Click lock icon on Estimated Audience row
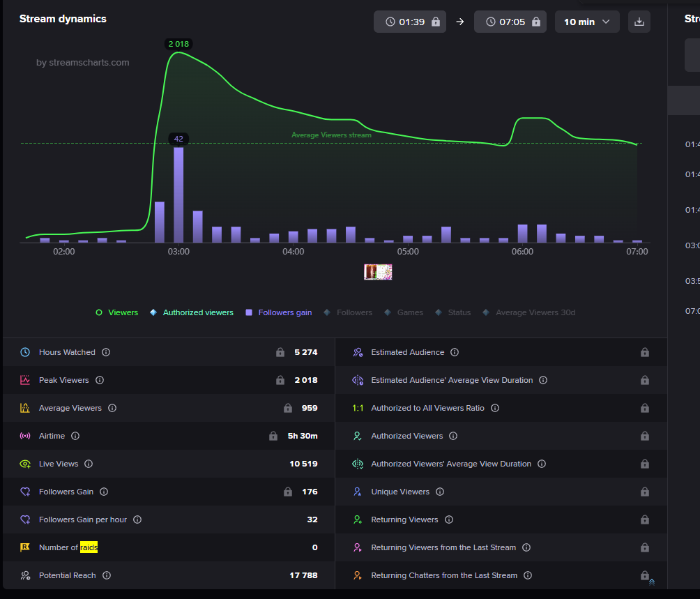 pyautogui.click(x=644, y=352)
